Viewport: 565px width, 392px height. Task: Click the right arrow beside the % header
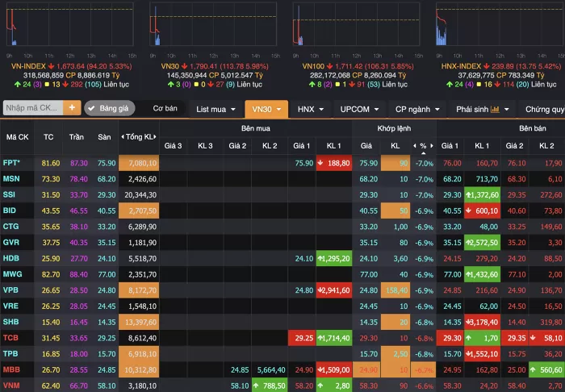[432, 146]
